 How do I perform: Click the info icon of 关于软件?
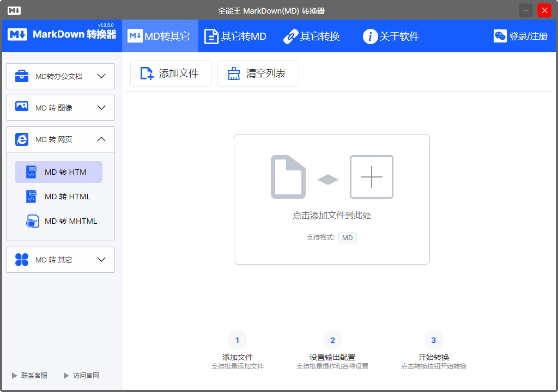[370, 36]
